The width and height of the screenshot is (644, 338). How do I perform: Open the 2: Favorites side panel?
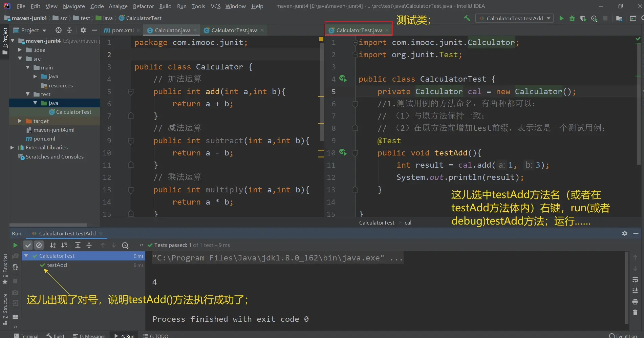click(5, 269)
